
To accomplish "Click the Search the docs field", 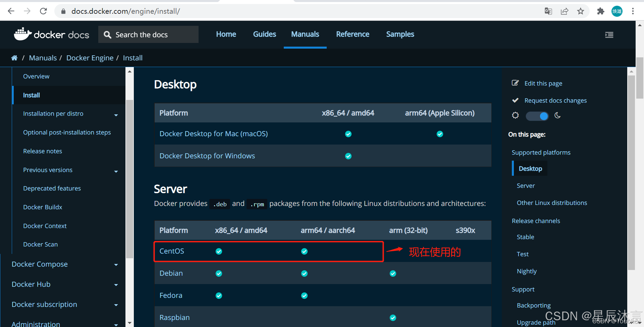I will (148, 35).
